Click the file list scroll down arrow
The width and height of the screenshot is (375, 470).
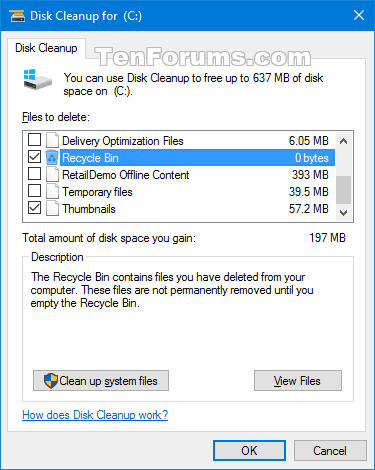click(x=343, y=212)
